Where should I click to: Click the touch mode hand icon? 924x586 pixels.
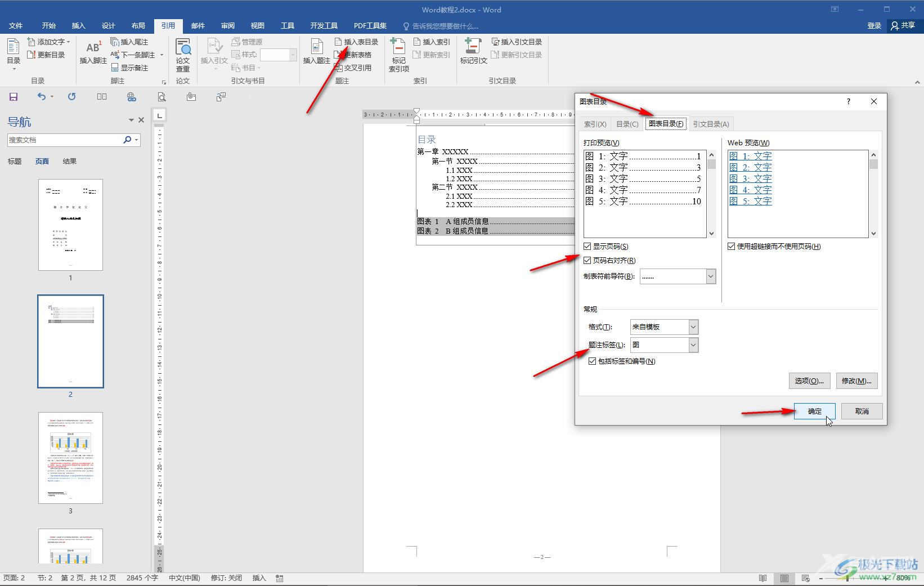pyautogui.click(x=191, y=97)
